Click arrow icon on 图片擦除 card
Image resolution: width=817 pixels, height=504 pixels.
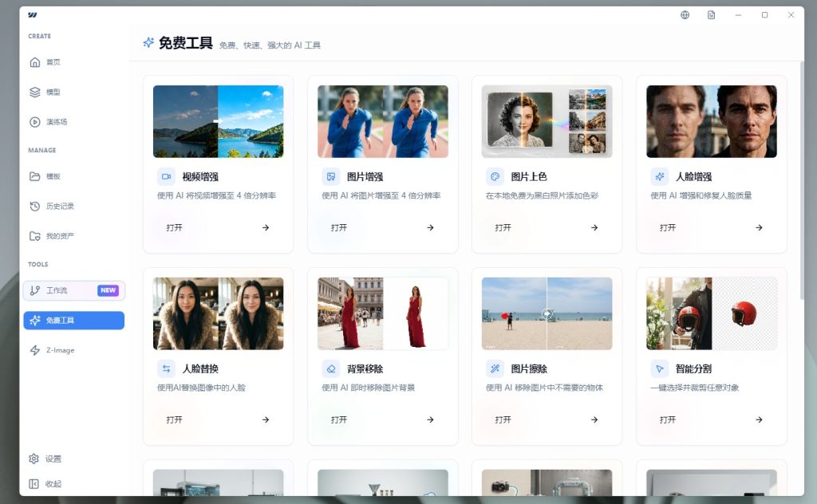tap(594, 419)
